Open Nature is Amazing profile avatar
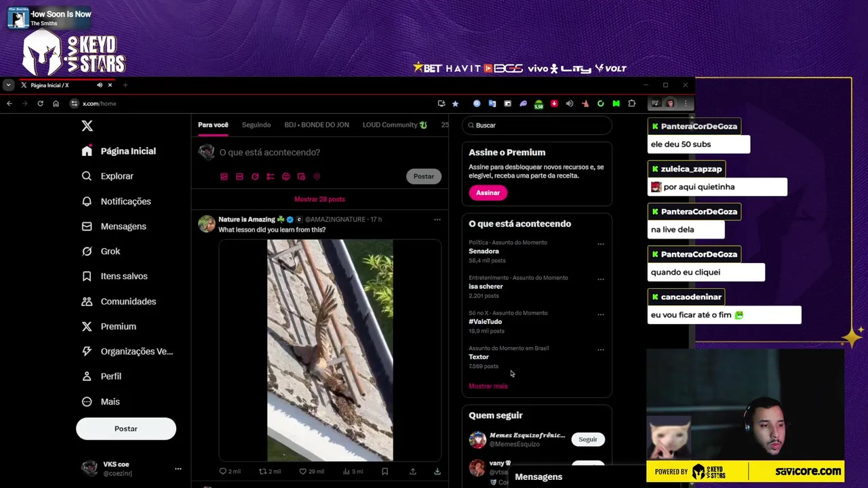This screenshot has width=868, height=488. (207, 224)
